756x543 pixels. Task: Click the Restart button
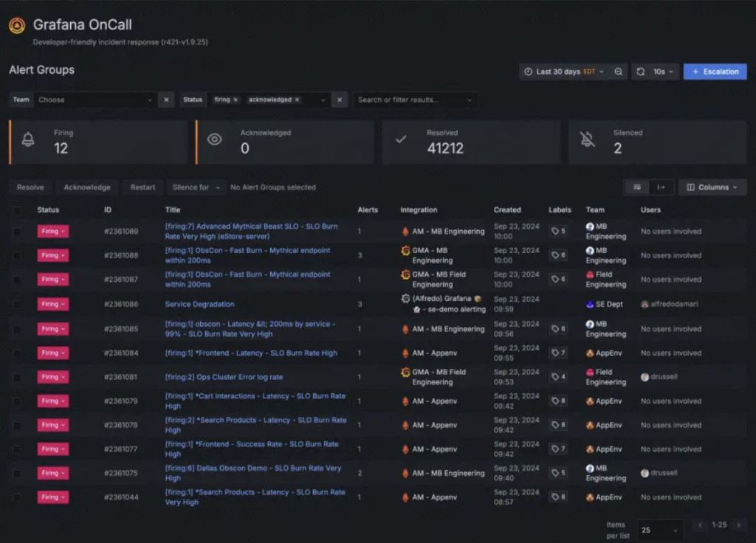[142, 187]
